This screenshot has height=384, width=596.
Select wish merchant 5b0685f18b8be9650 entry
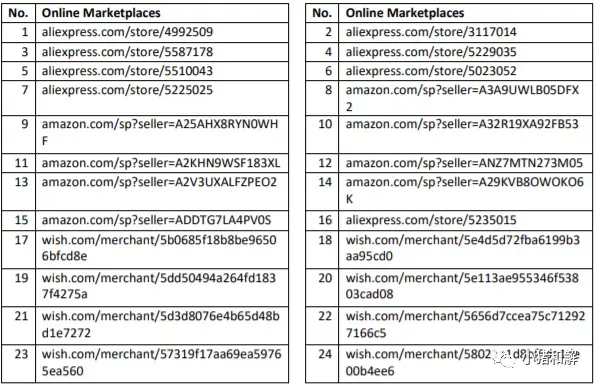pos(159,248)
